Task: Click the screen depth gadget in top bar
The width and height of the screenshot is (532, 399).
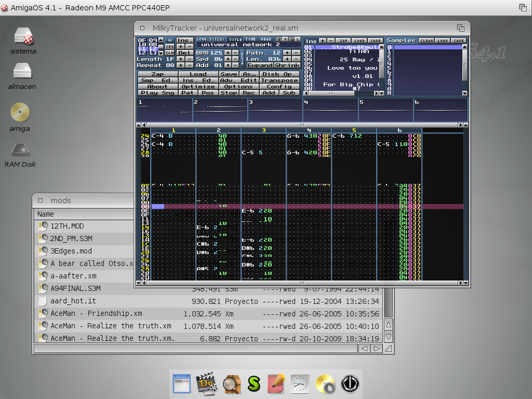Action: (x=523, y=7)
